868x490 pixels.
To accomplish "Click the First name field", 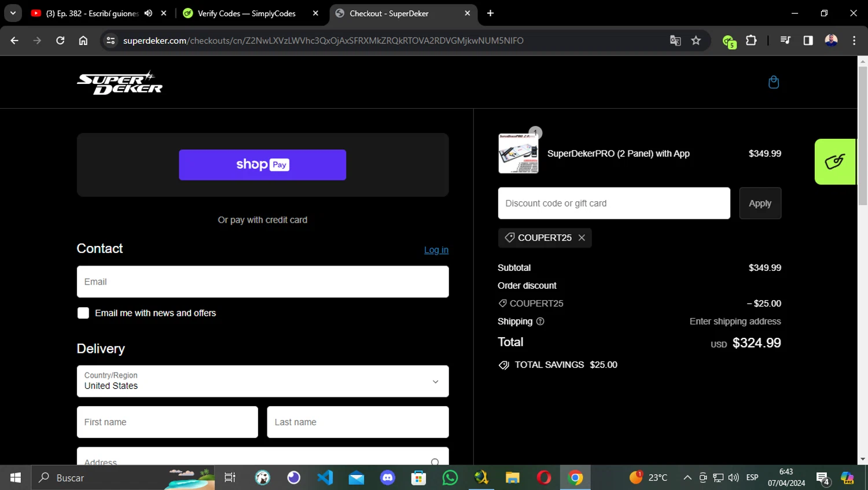I will (x=167, y=422).
